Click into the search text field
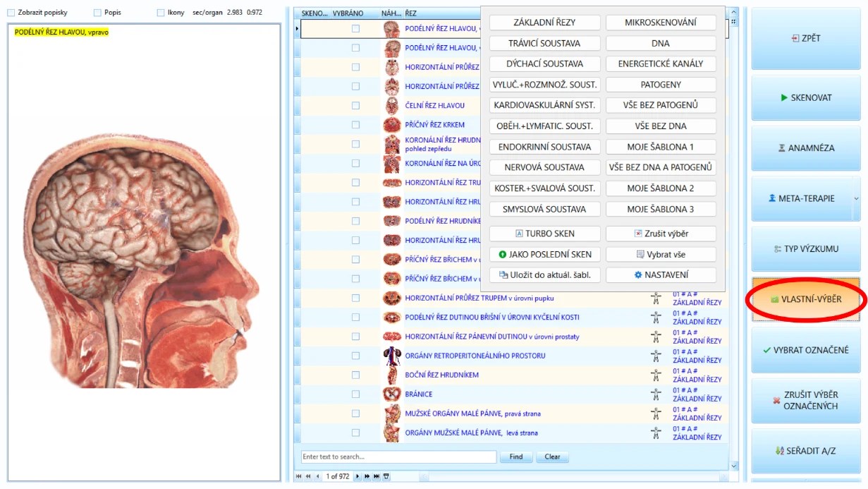This screenshot has height=489, width=868. tap(398, 457)
